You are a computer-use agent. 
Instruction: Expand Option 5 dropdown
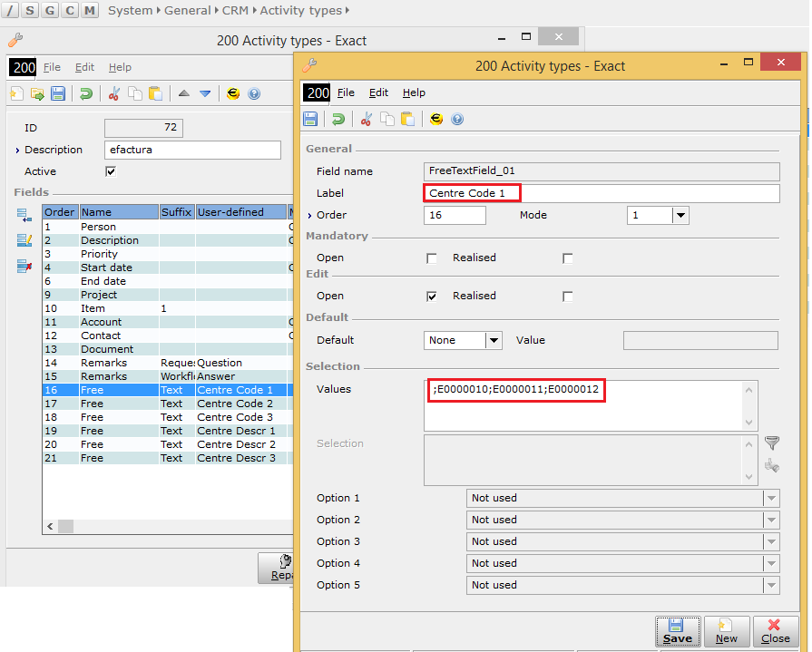click(x=771, y=585)
